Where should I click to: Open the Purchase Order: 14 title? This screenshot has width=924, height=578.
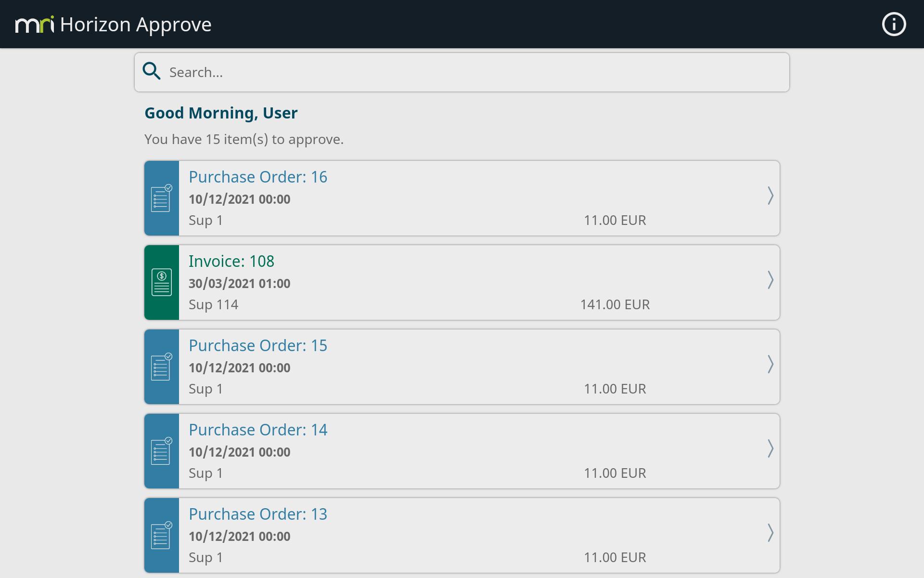point(258,430)
